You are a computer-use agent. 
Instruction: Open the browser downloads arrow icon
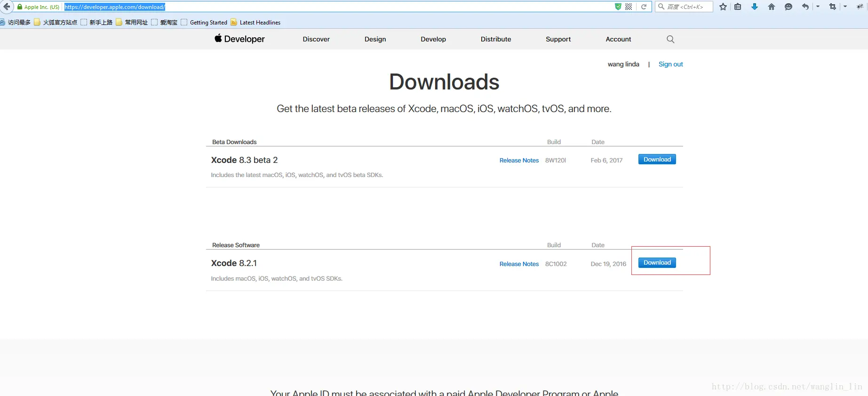point(755,7)
